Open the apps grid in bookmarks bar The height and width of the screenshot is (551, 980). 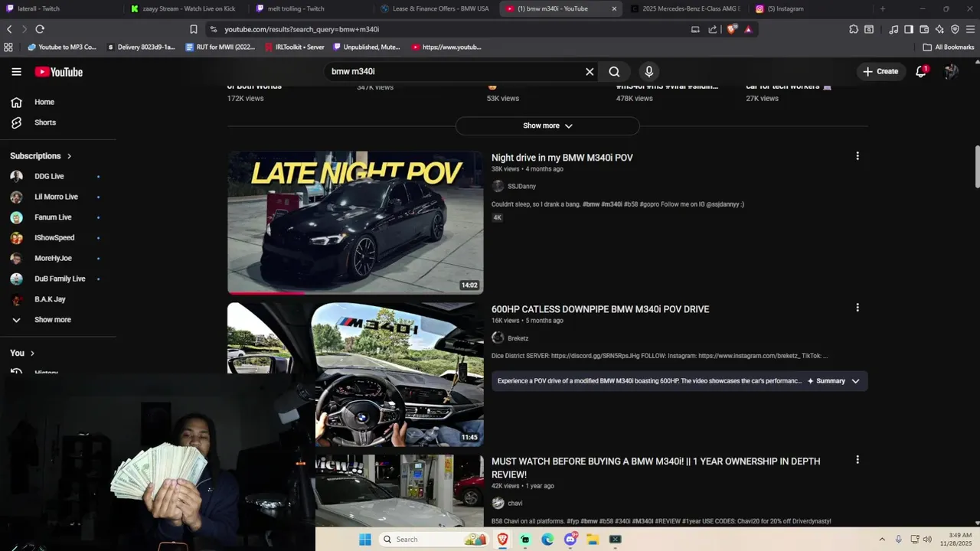pyautogui.click(x=8, y=47)
